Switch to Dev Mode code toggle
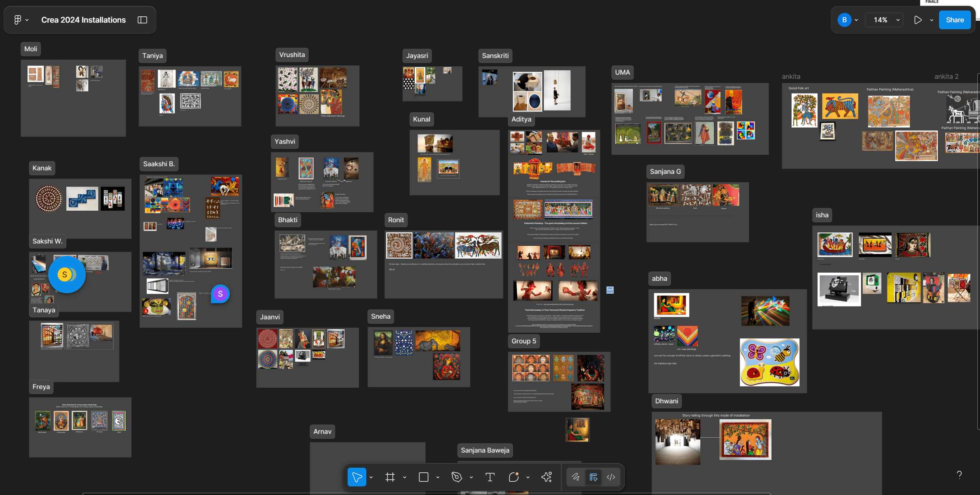Screen dimensions: 980x495 pos(611,477)
